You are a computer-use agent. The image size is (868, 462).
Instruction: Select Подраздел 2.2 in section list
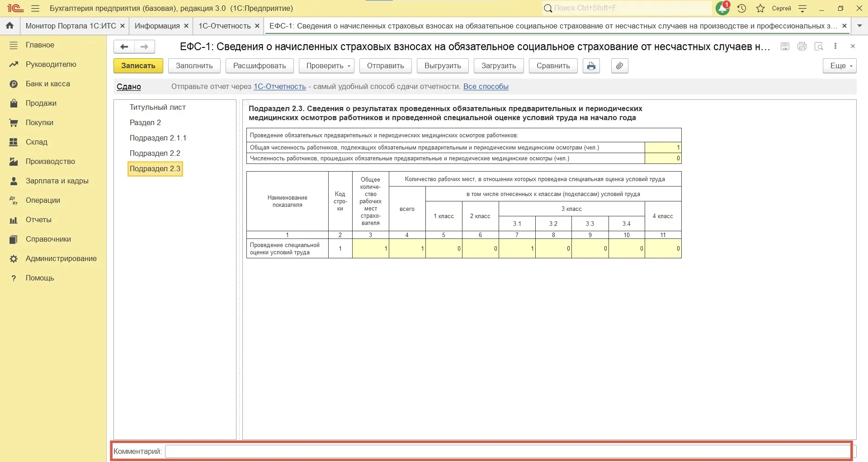(155, 154)
